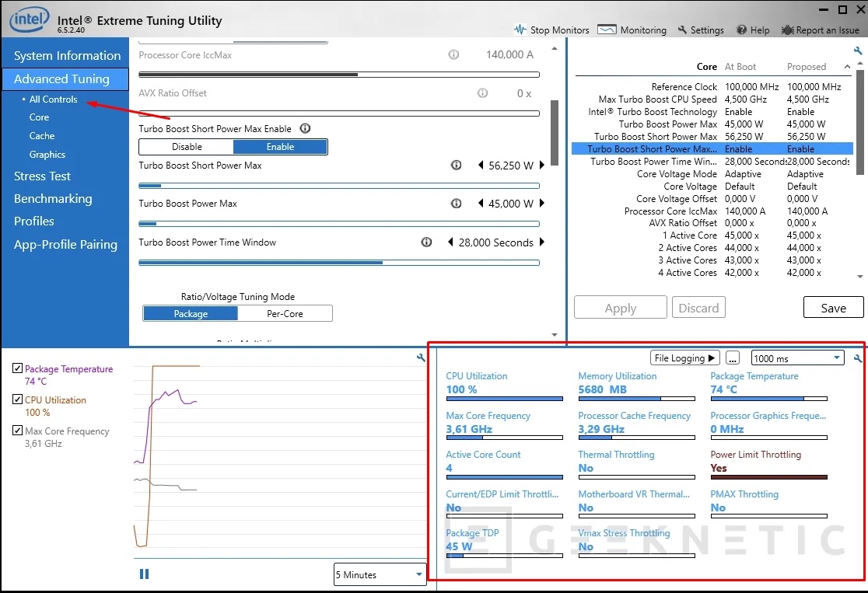The width and height of the screenshot is (868, 593).
Task: Click the Package TDP monitor tile
Action: (x=504, y=542)
